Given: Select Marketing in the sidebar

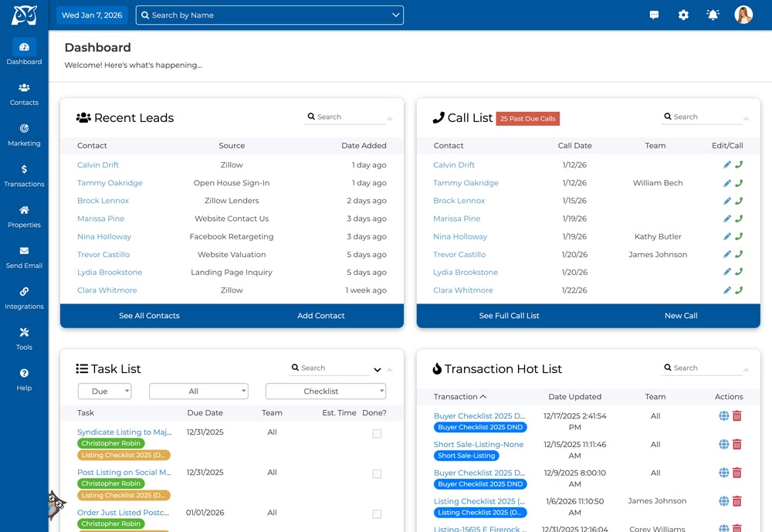Looking at the screenshot, I should [x=24, y=135].
